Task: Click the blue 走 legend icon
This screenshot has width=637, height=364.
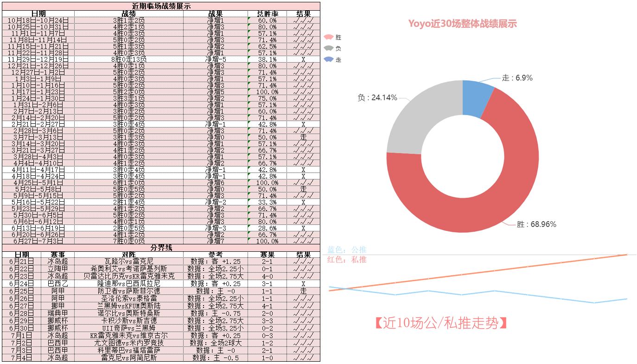Action: pos(329,59)
